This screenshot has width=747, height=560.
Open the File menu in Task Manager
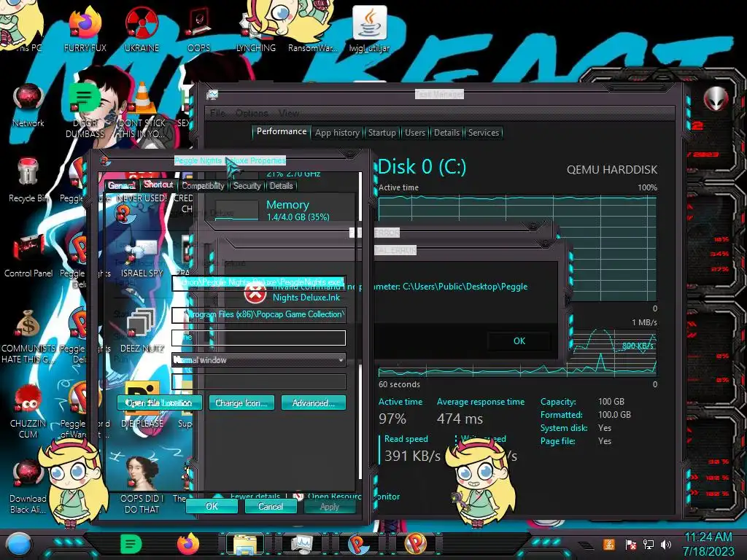217,113
